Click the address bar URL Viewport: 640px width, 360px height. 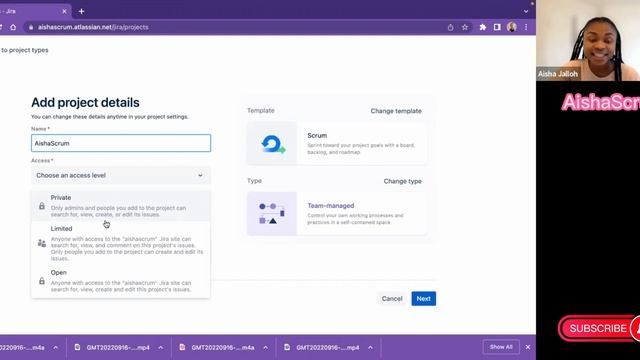(93, 27)
